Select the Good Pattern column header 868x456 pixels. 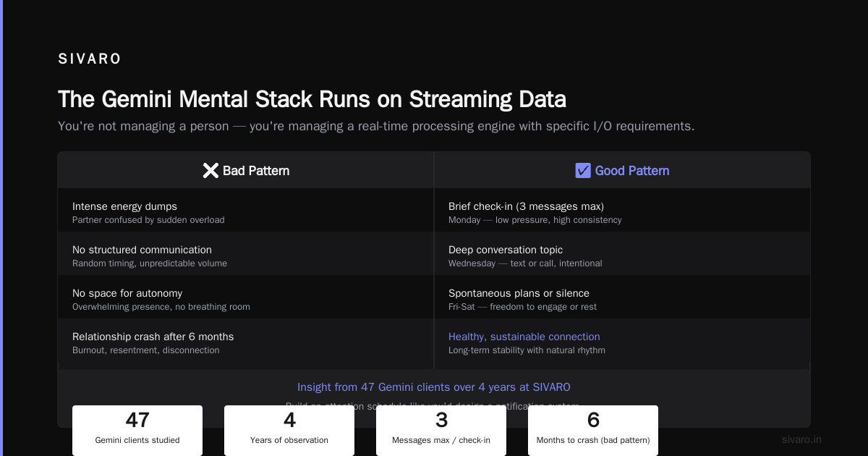(x=622, y=171)
